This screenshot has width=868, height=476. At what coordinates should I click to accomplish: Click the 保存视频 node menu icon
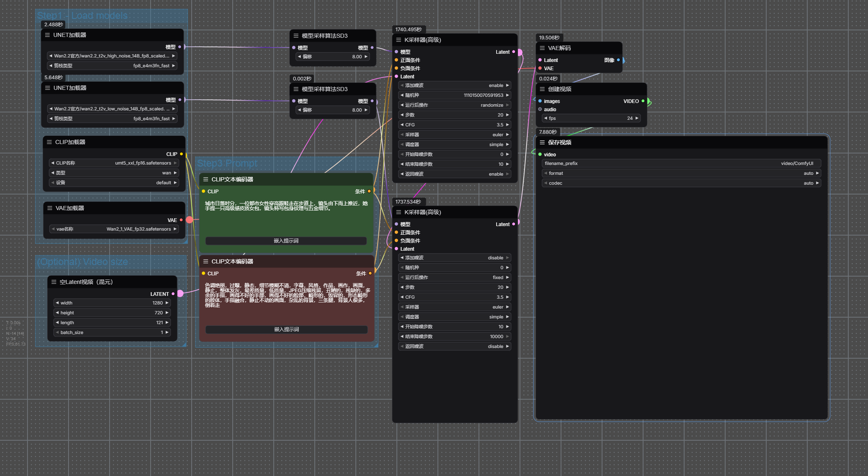[542, 142]
